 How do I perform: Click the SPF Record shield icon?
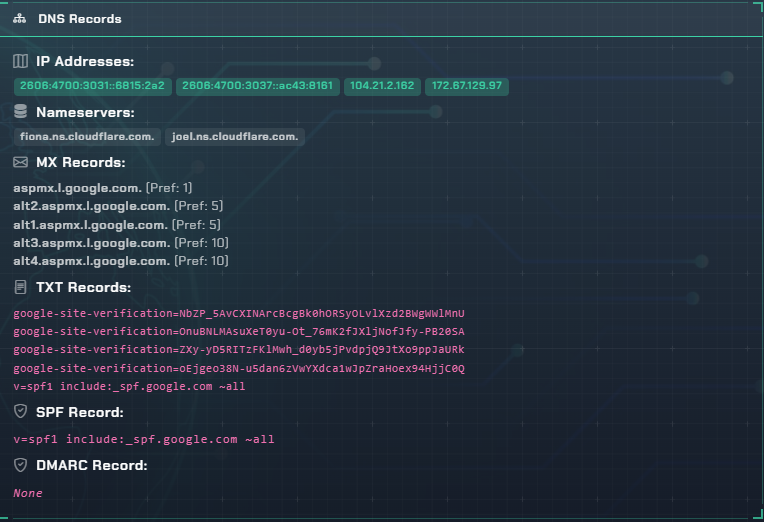21,412
